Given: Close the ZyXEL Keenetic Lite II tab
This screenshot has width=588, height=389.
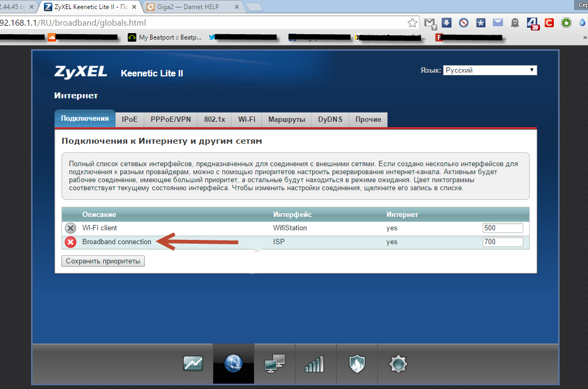Looking at the screenshot, I should pos(134,7).
